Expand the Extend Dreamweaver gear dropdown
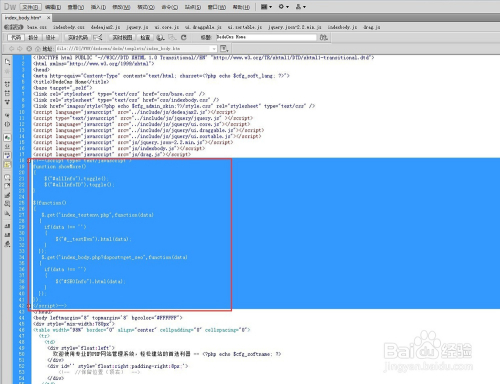This screenshot has height=384, width=500. (x=284, y=7)
